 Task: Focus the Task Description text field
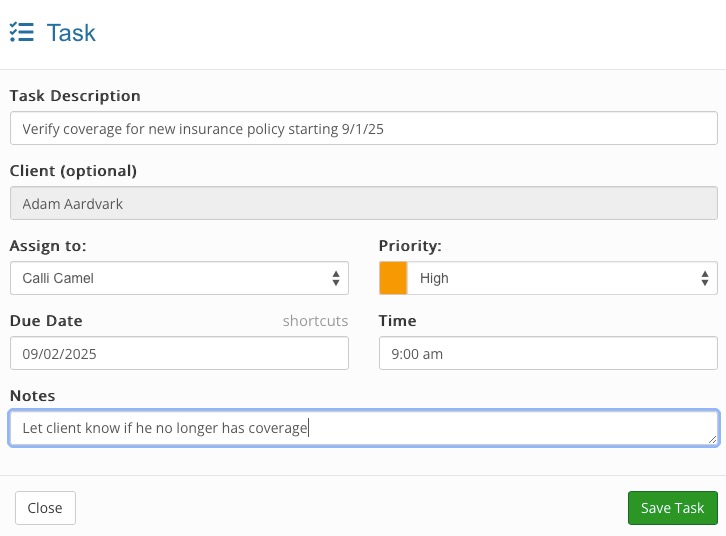tap(364, 128)
